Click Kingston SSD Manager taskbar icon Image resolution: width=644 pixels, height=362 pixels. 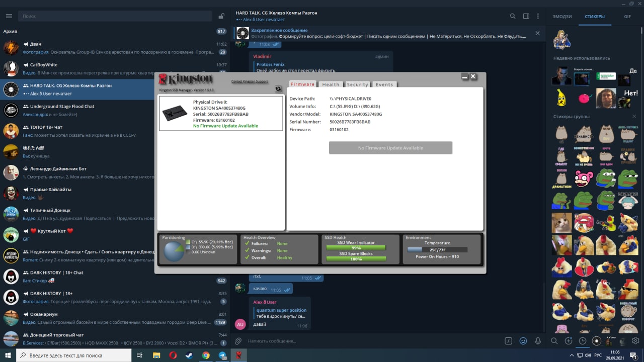tap(238, 355)
